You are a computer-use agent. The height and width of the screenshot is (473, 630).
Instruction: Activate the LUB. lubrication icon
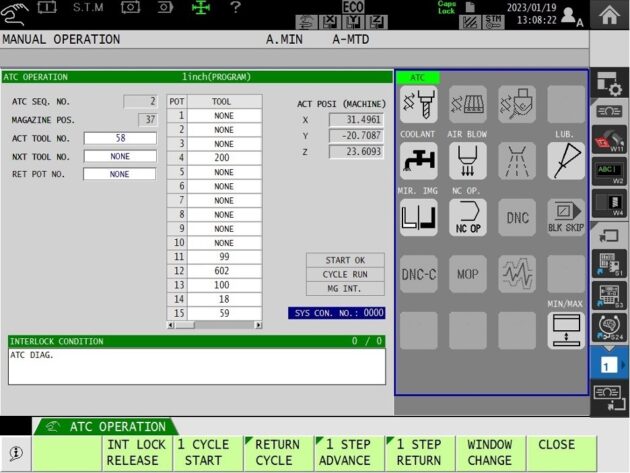click(x=566, y=161)
